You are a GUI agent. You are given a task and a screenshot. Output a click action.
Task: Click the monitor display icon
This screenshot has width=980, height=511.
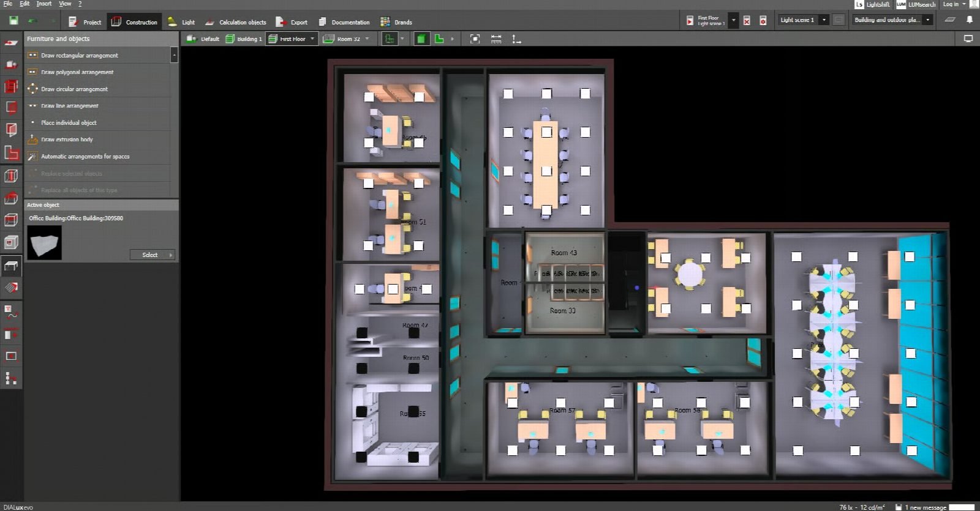968,39
